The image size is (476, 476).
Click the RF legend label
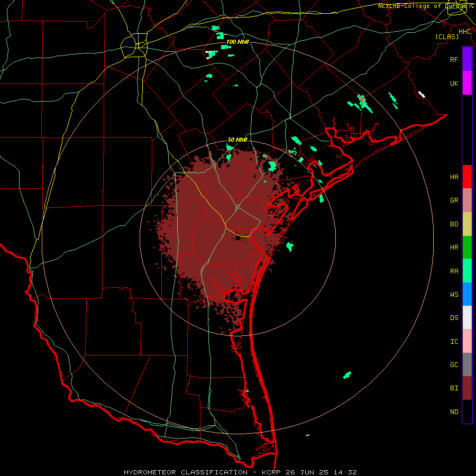click(x=454, y=59)
